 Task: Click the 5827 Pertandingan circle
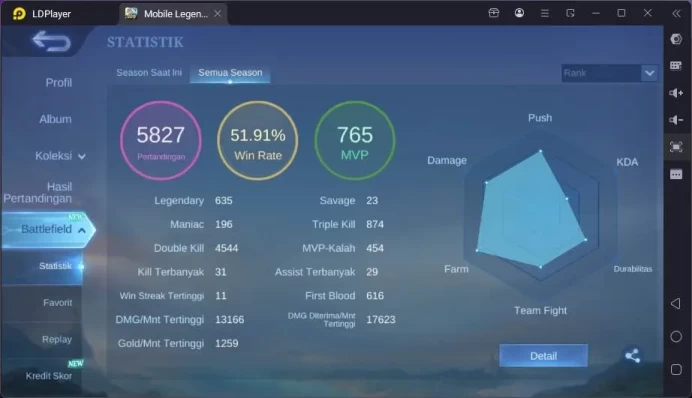pyautogui.click(x=161, y=140)
